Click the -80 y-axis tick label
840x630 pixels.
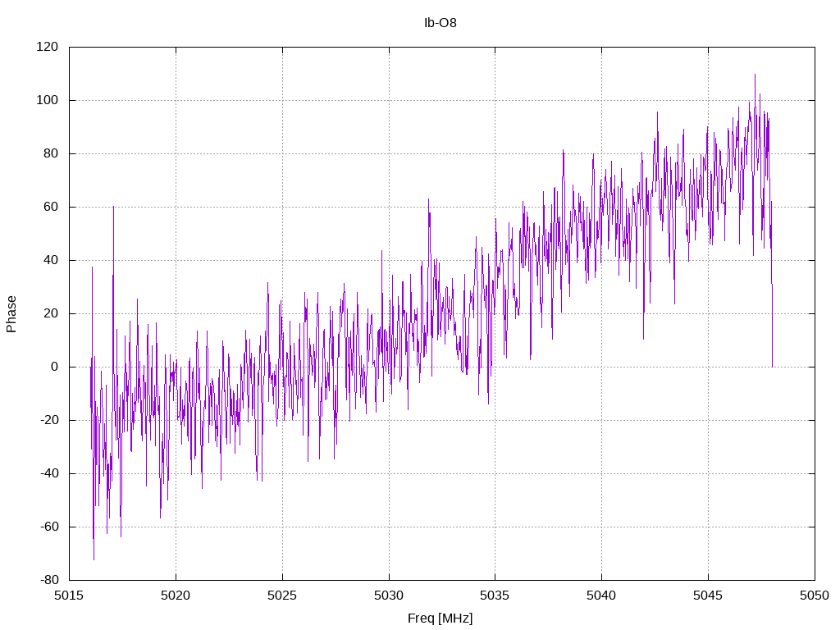48,580
